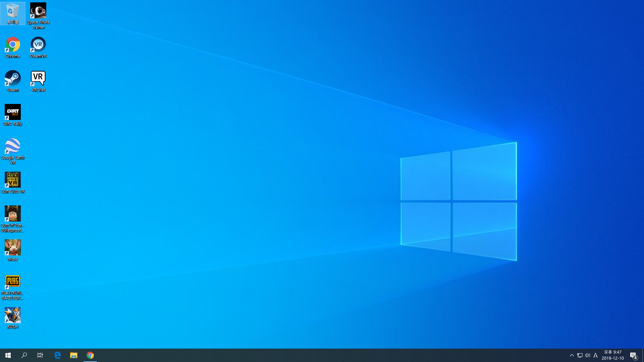Select the Guns'n'Stories Bulletproof shortcut
644x362 pixels.
(12, 215)
